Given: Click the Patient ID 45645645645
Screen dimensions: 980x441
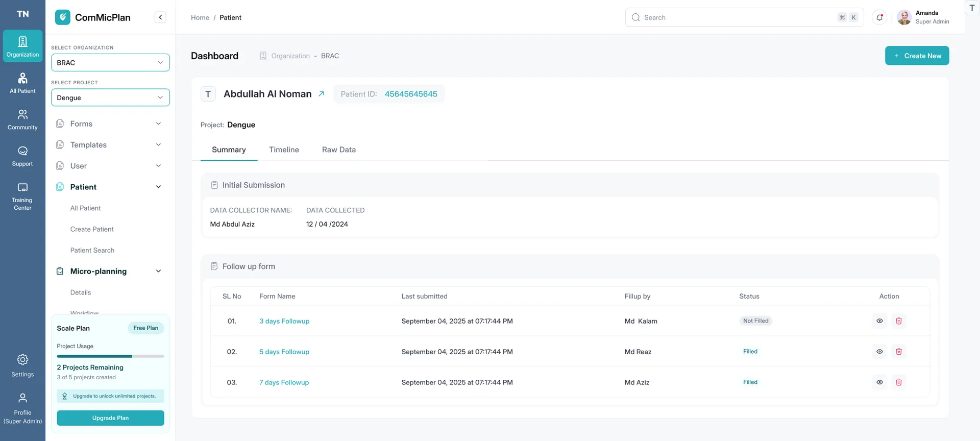Looking at the screenshot, I should [411, 94].
